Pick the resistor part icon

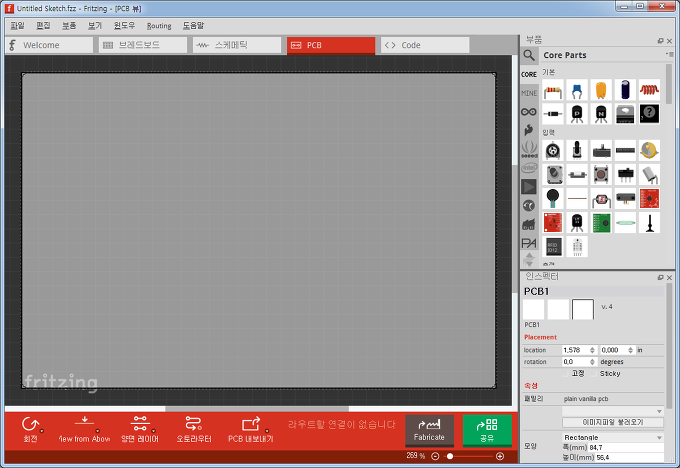[553, 90]
